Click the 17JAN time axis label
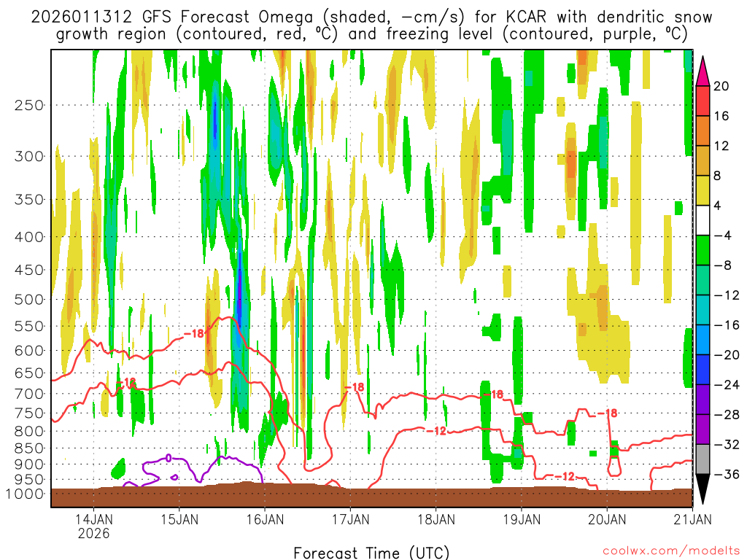The width and height of the screenshot is (747, 560). [x=350, y=518]
